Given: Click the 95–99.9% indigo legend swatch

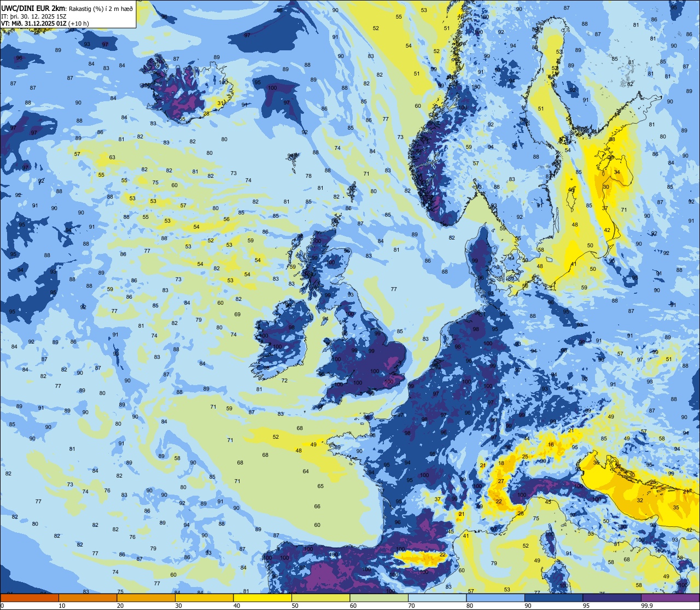Looking at the screenshot, I should (x=612, y=597).
